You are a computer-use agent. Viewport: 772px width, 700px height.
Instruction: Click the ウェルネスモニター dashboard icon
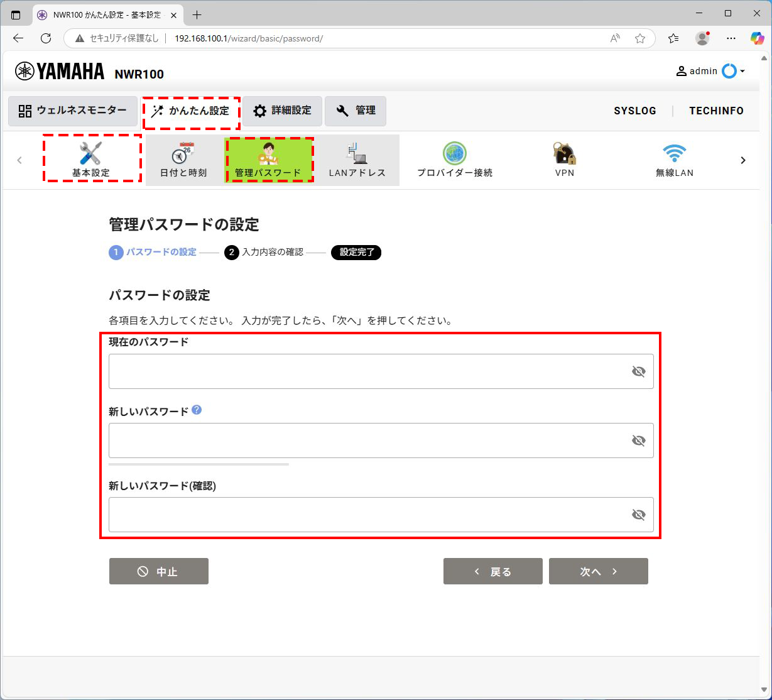pyautogui.click(x=72, y=111)
